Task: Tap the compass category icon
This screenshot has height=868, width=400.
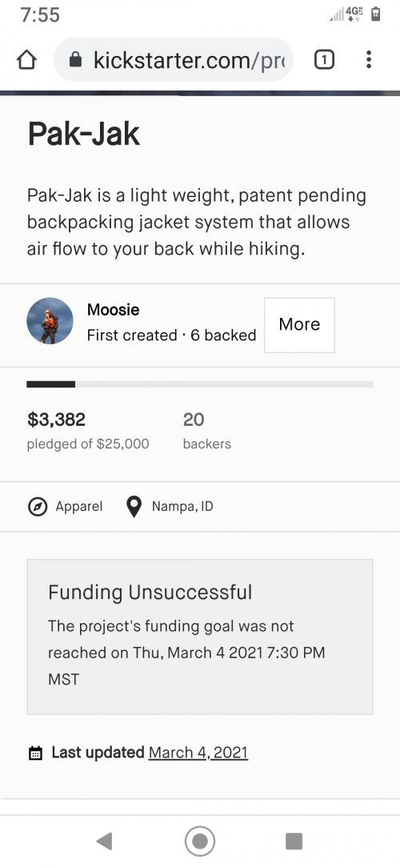Action: point(37,507)
